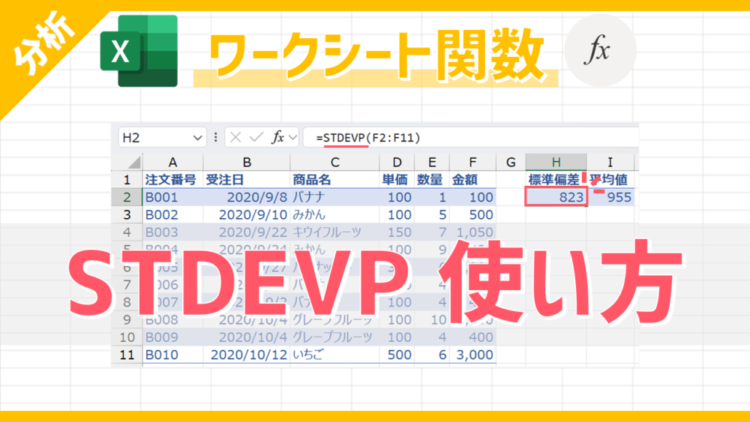
Task: Click cell B010 in column A
Action: [173, 355]
